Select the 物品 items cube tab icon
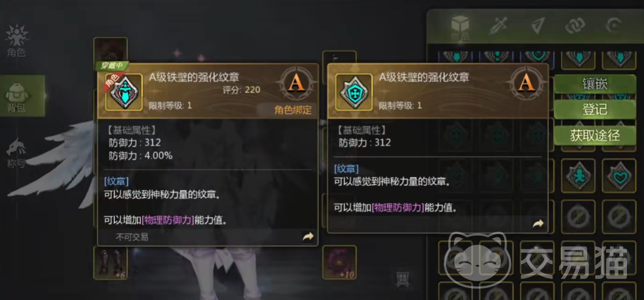The image size is (644, 300). point(460,27)
